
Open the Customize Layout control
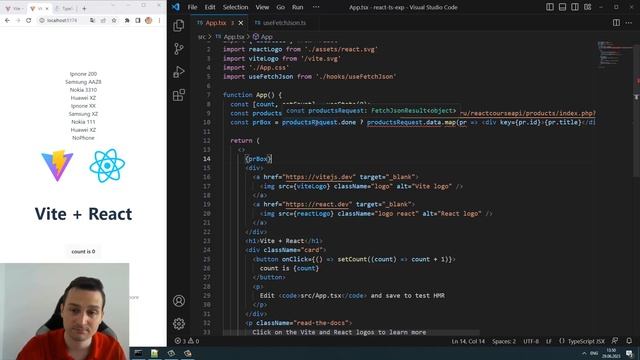point(587,7)
